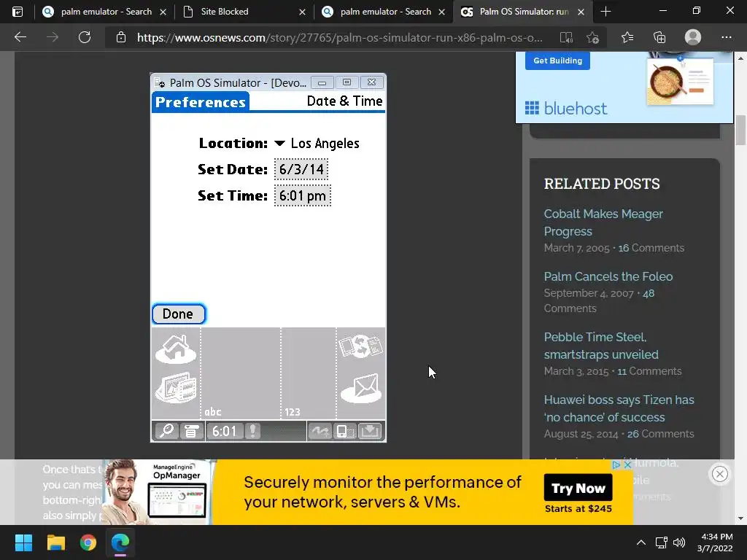Viewport: 747px width, 560px height.
Task: Select the Set Time field 6:01 pm
Action: (x=303, y=195)
